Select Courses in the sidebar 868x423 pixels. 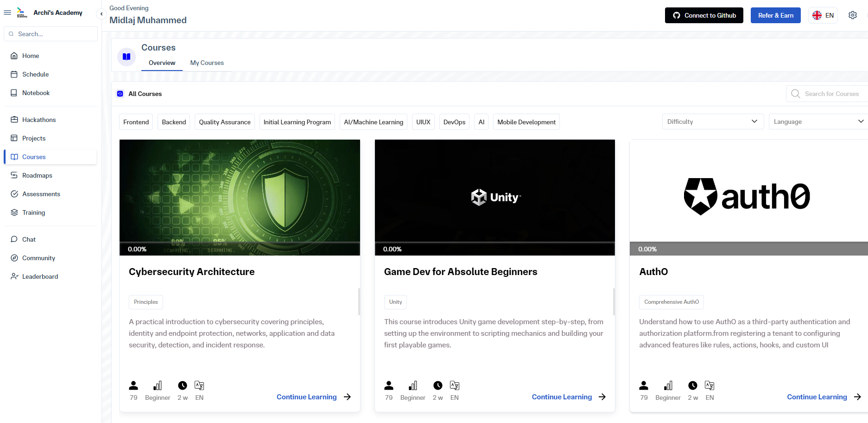pos(51,157)
